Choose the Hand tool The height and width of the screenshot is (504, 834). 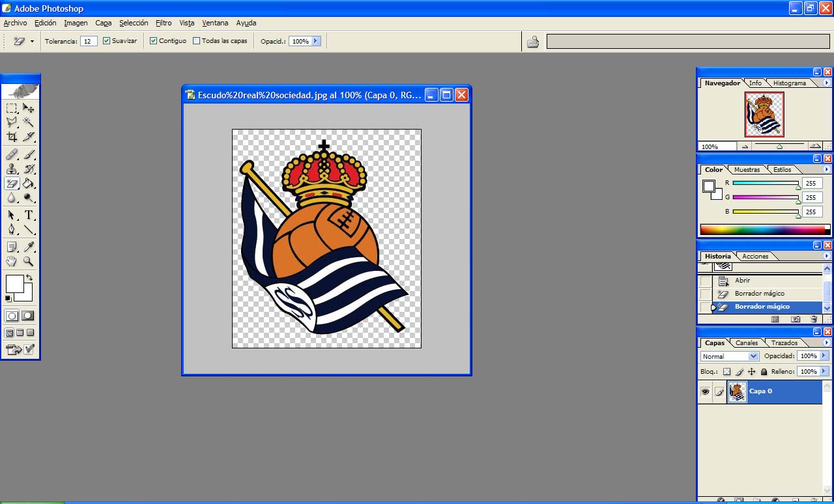point(12,261)
